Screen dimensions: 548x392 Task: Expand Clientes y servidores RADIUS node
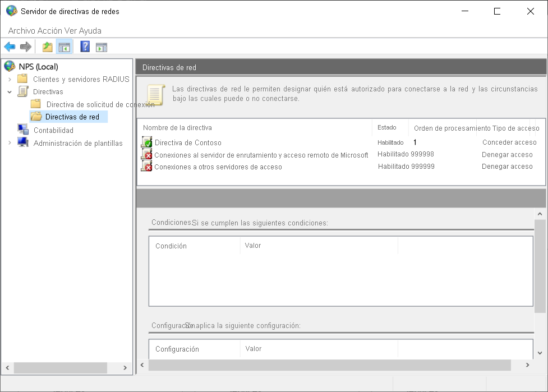point(10,79)
